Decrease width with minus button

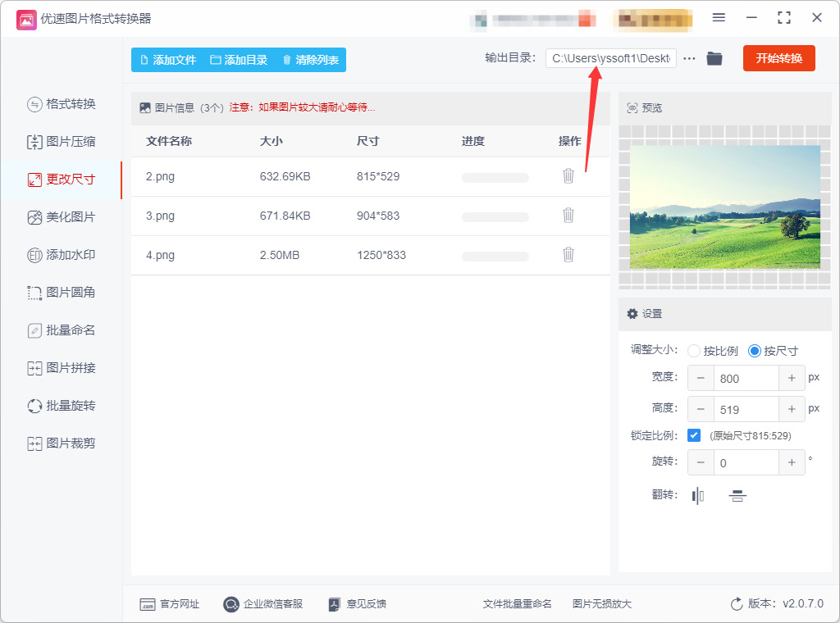point(701,379)
